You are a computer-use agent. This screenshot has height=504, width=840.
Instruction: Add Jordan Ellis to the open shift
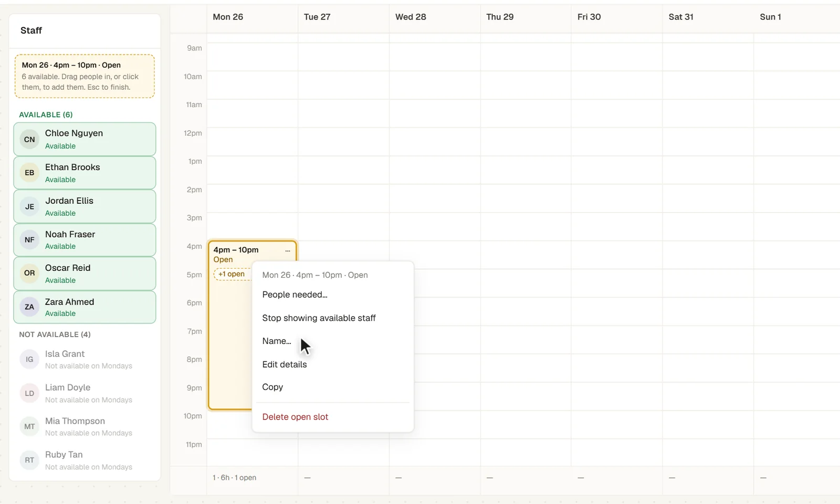85,206
